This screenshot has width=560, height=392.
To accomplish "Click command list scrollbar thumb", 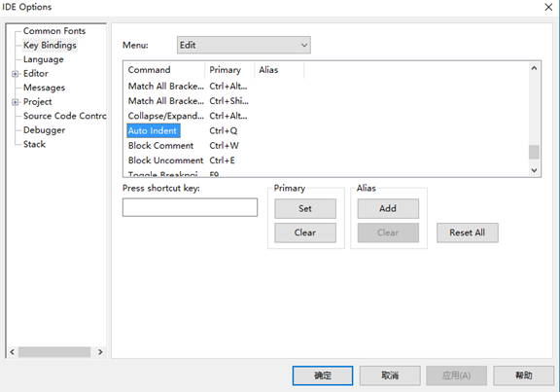I will pyautogui.click(x=534, y=152).
